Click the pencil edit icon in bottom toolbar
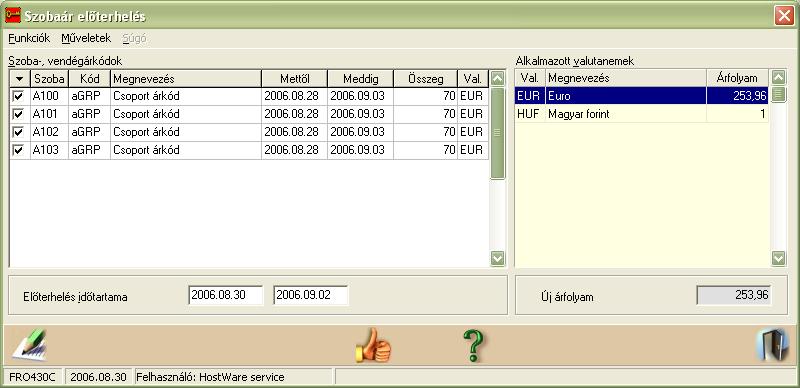The width and height of the screenshot is (800, 388). (30, 345)
